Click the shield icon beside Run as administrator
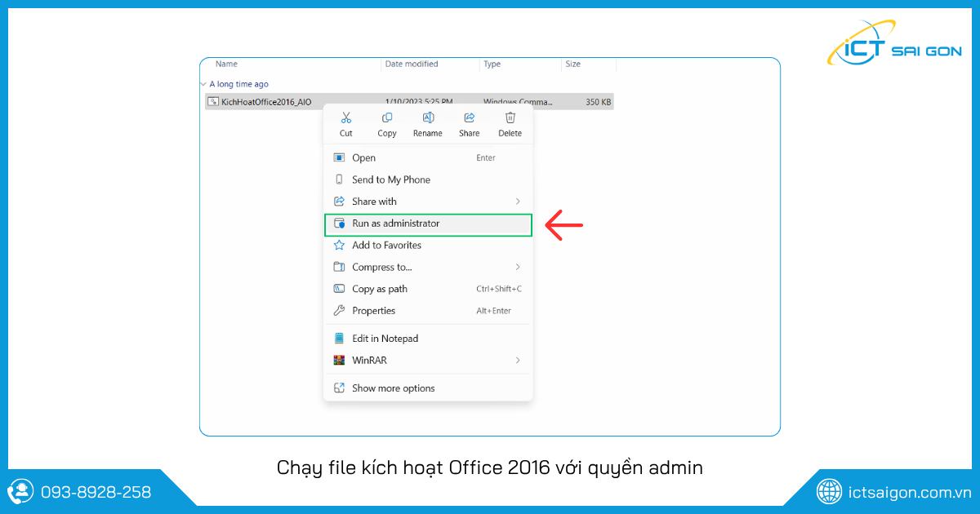 pos(339,224)
